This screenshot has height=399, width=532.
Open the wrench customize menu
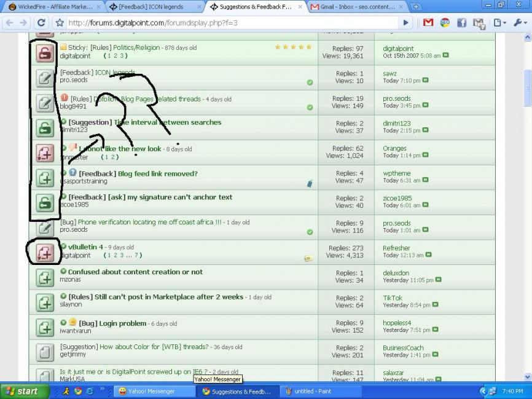click(x=520, y=23)
